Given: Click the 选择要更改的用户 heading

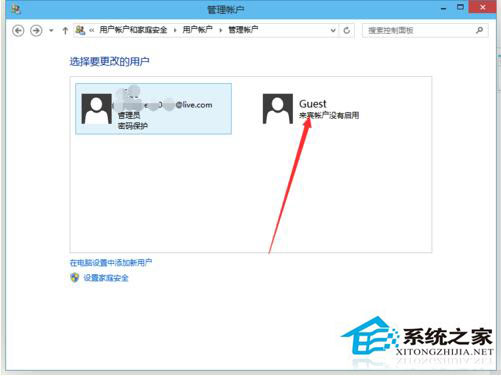Looking at the screenshot, I should [109, 61].
